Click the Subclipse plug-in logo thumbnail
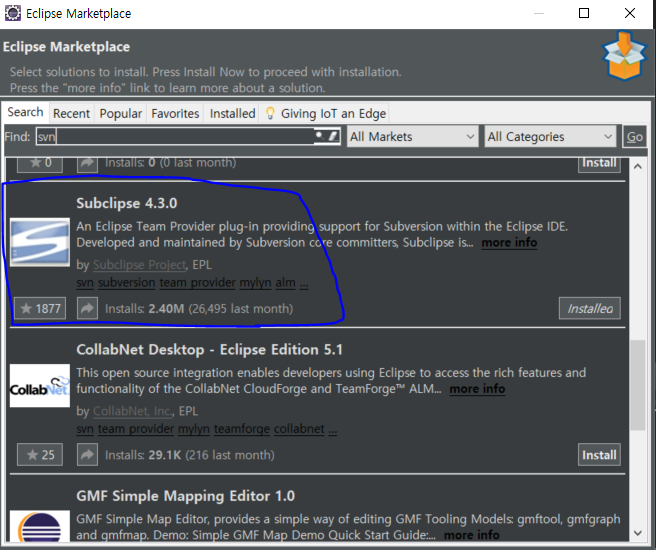This screenshot has height=550, width=656. pos(40,242)
